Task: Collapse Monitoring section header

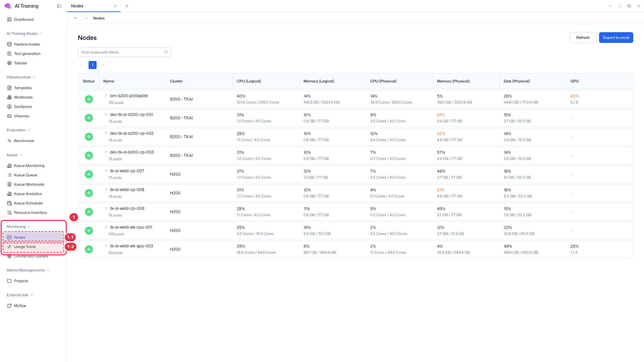Action: tap(19, 227)
